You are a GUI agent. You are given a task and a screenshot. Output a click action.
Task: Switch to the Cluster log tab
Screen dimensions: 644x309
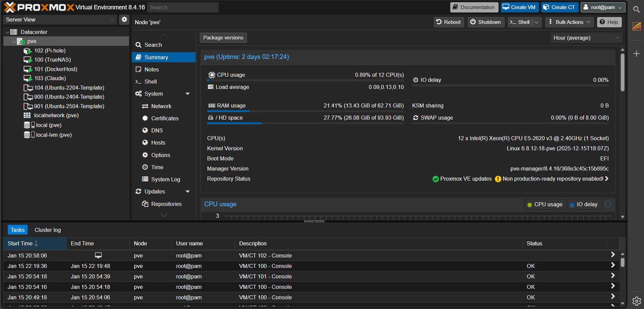click(x=47, y=230)
